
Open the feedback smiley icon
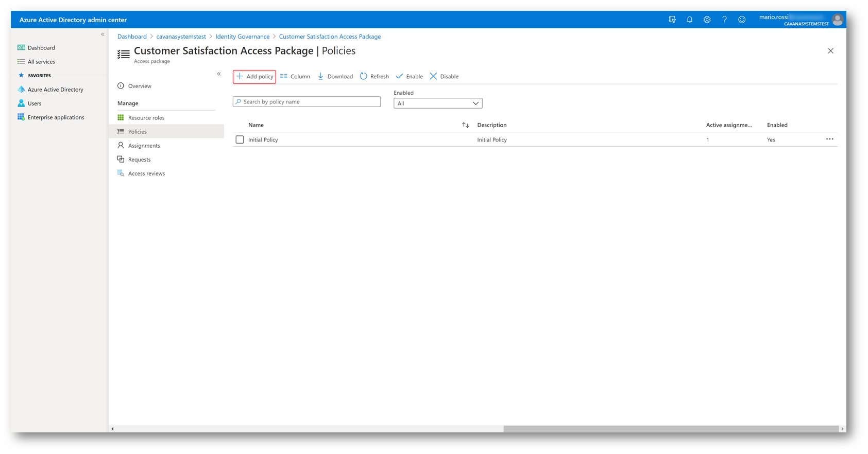[742, 20]
